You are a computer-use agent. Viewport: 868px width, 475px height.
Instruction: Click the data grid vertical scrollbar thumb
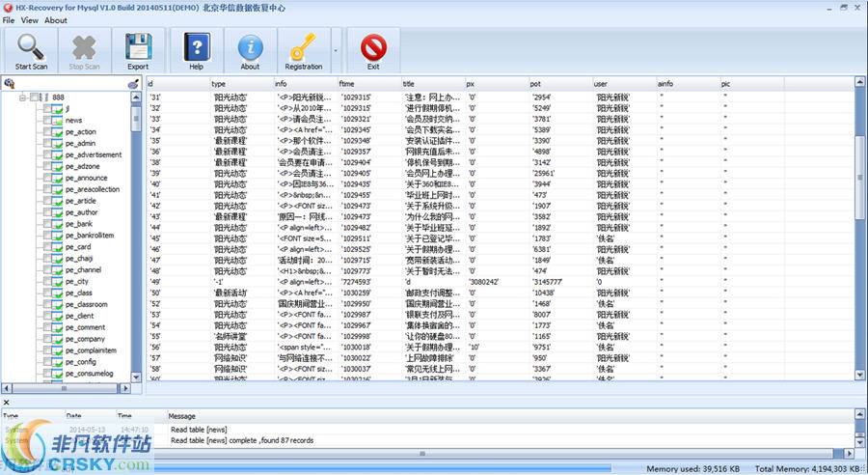click(x=859, y=178)
